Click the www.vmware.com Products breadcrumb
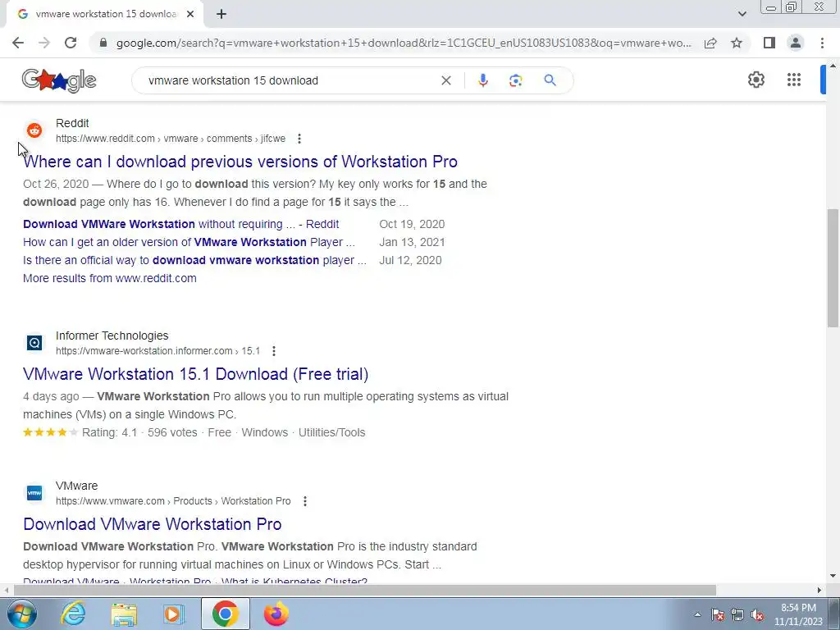The image size is (840, 630). pyautogui.click(x=173, y=501)
